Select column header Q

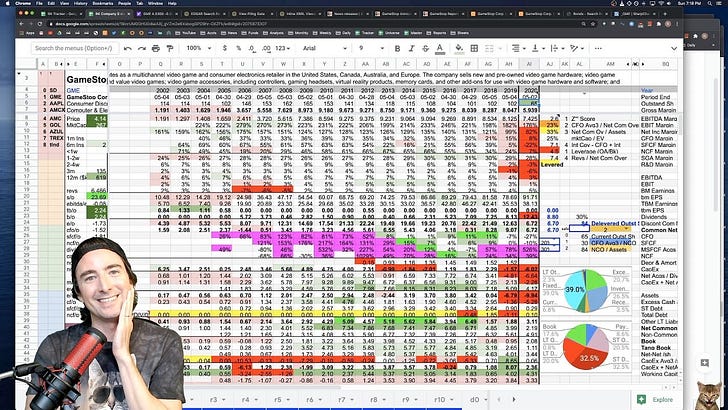tap(161, 64)
